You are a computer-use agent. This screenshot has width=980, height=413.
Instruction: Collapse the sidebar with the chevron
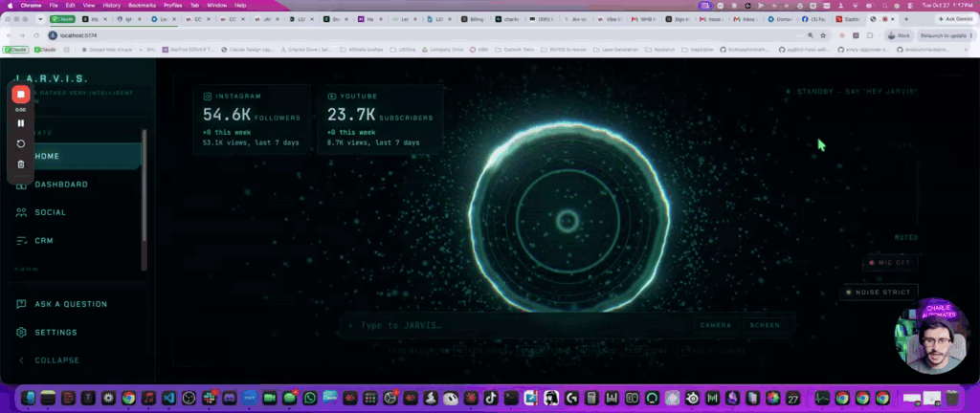(21, 360)
